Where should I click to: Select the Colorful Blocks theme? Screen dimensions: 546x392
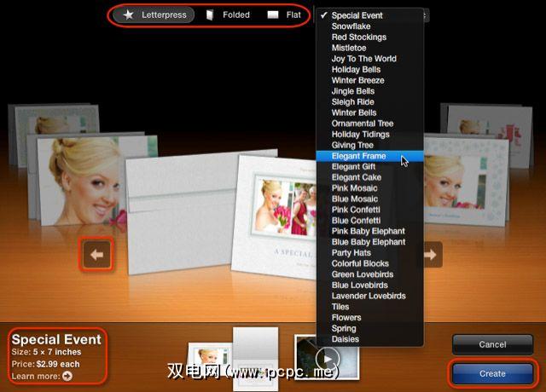[x=369, y=263]
